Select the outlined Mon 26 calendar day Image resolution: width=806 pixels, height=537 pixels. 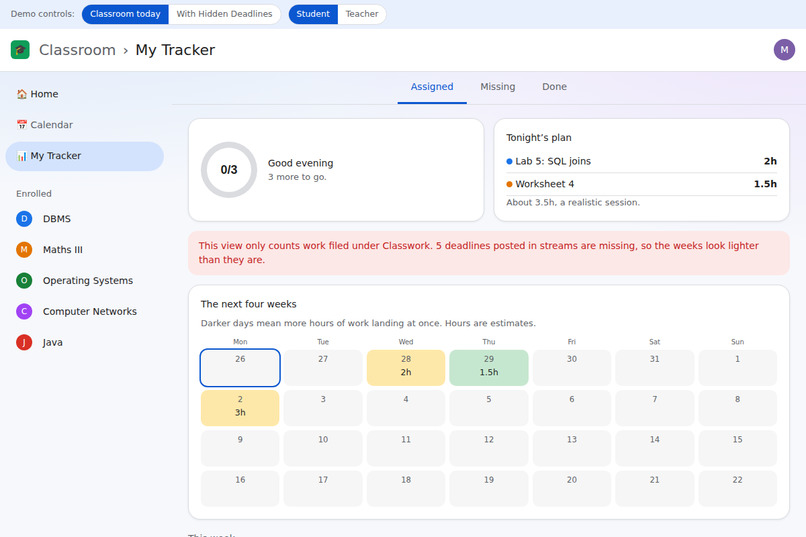pos(240,367)
